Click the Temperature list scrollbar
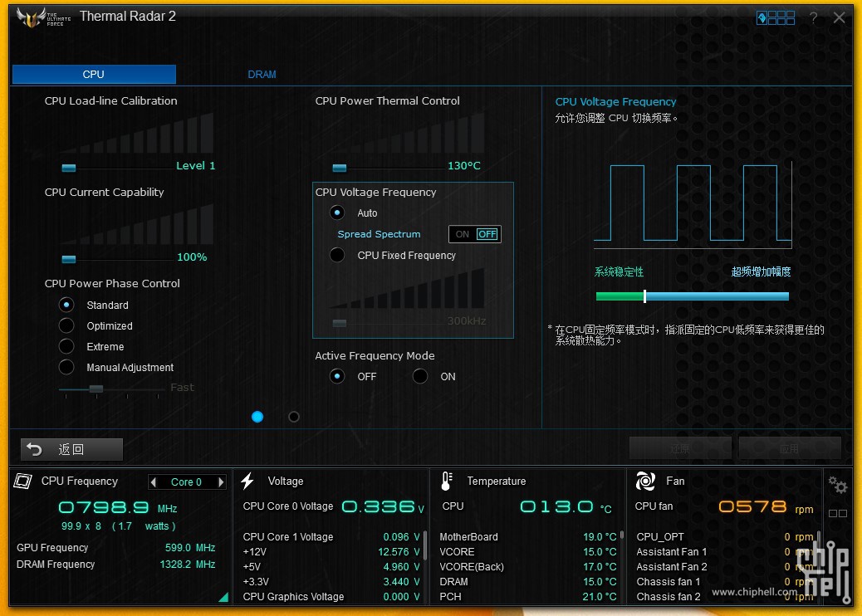The image size is (862, 616). [622, 535]
